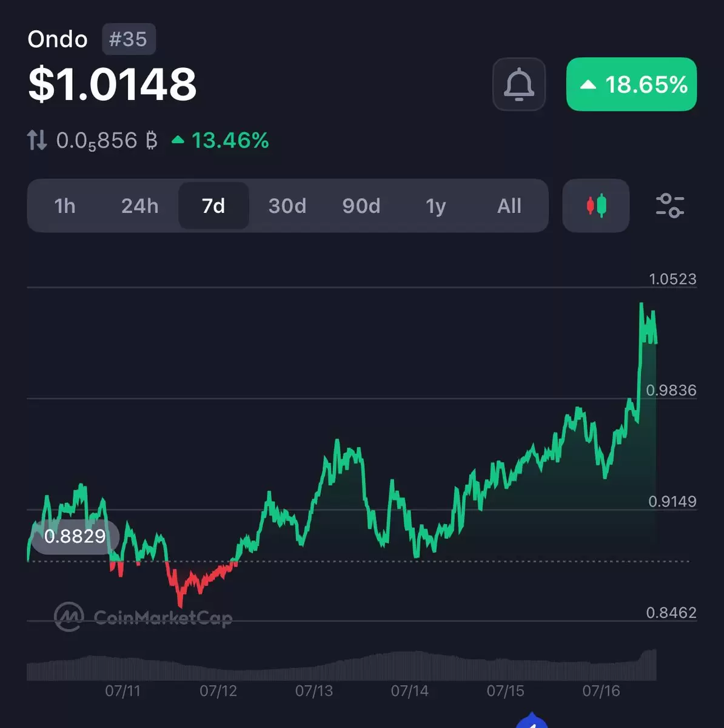
Task: Tap the 0.9149 axis label
Action: [672, 502]
